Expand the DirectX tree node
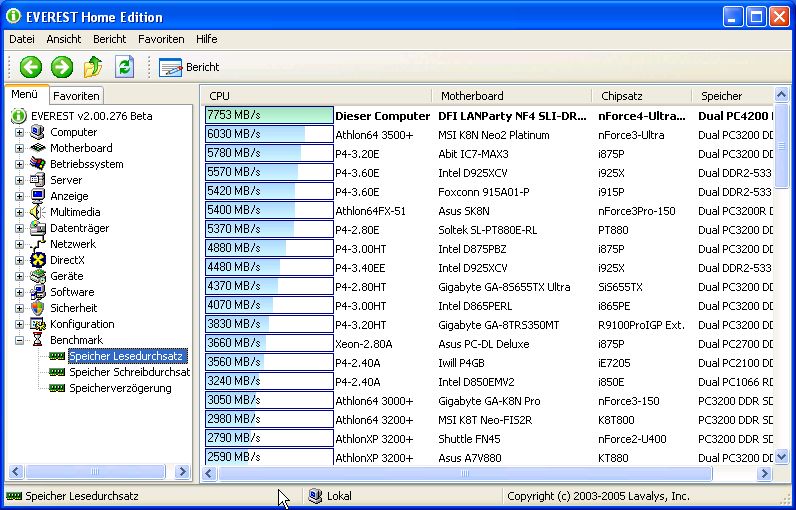The height and width of the screenshot is (510, 796). (19, 260)
